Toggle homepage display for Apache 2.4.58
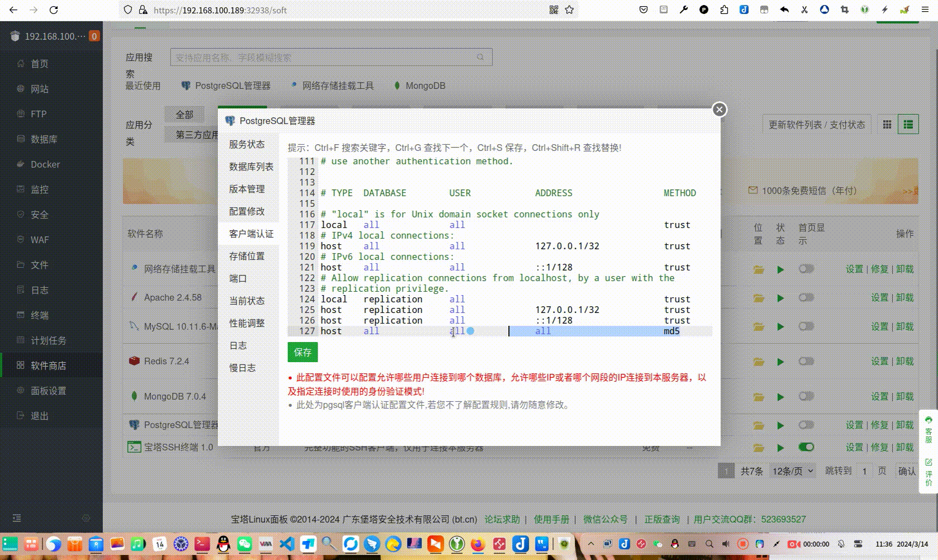This screenshot has width=938, height=560. (806, 297)
